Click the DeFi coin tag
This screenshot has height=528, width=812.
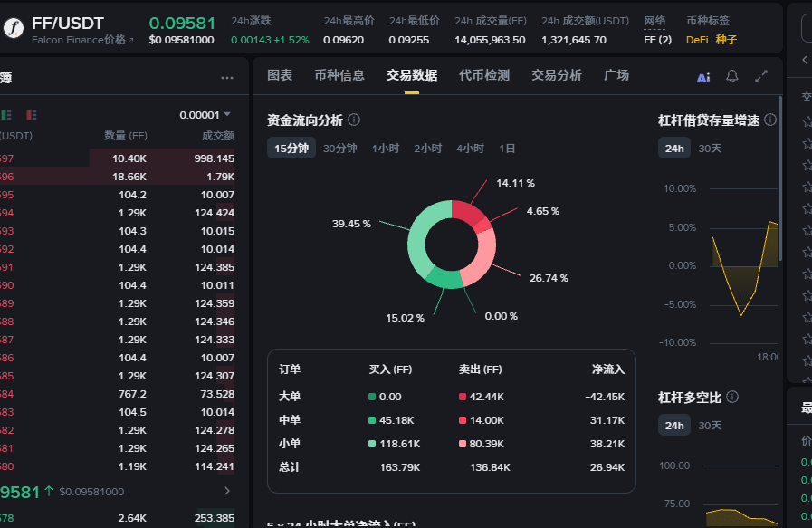coord(697,40)
